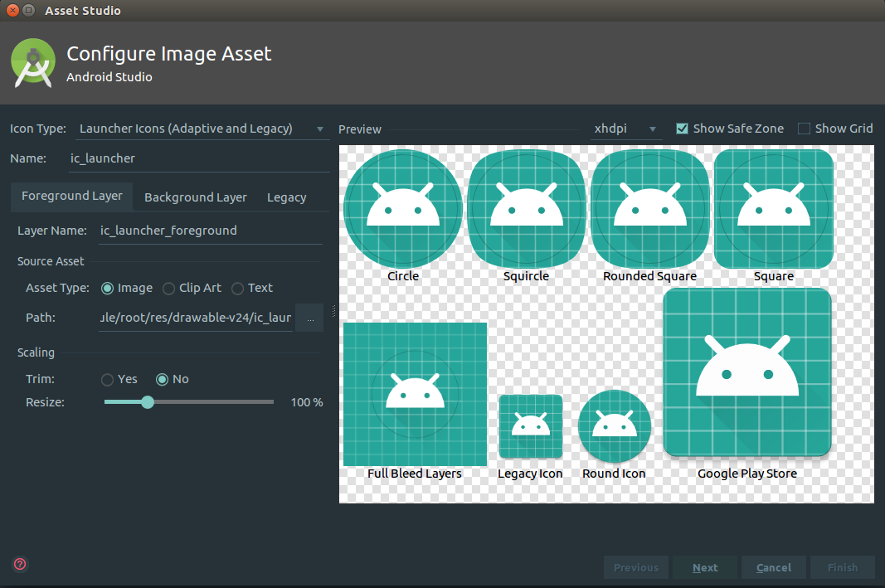Click the Legacy Icon preview
Viewport: 885px width, 588px height.
[x=531, y=426]
